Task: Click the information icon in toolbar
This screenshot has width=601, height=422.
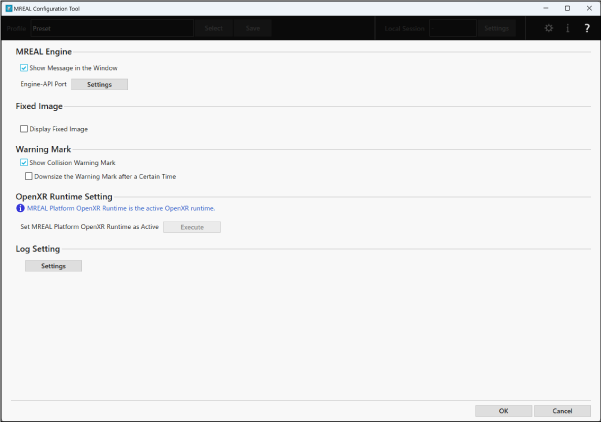Action: (567, 28)
